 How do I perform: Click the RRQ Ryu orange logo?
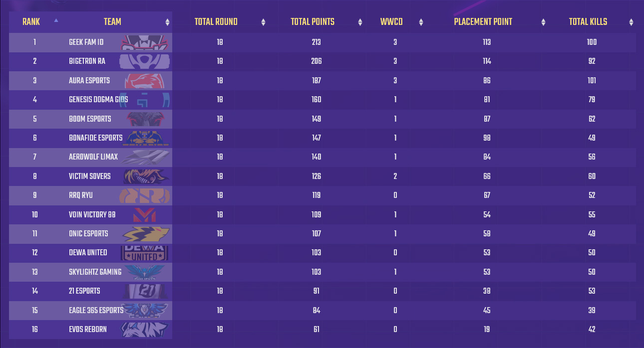click(x=145, y=195)
